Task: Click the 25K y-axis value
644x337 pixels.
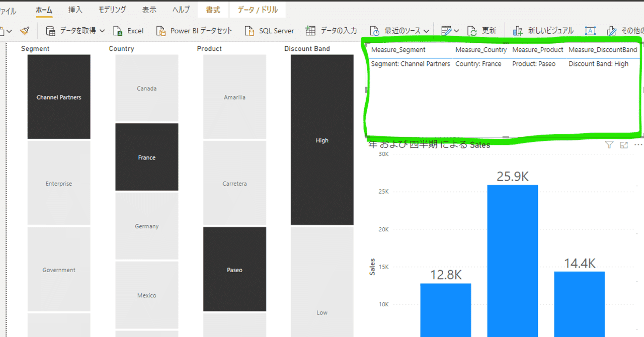Action: [x=382, y=191]
